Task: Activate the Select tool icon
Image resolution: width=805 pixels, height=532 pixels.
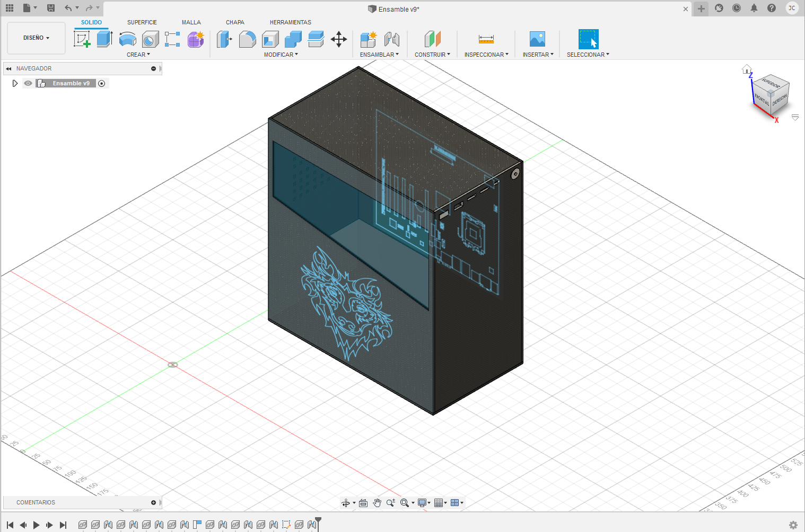Action: [588, 39]
